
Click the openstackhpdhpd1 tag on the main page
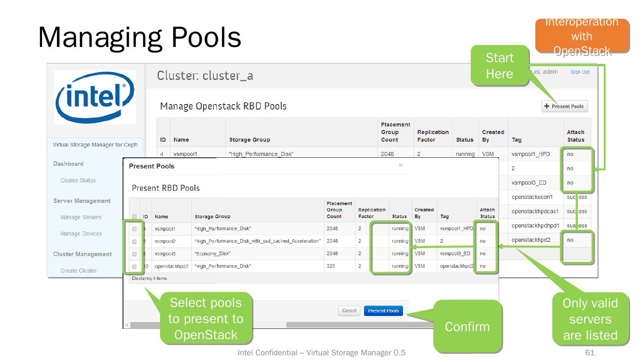click(536, 226)
